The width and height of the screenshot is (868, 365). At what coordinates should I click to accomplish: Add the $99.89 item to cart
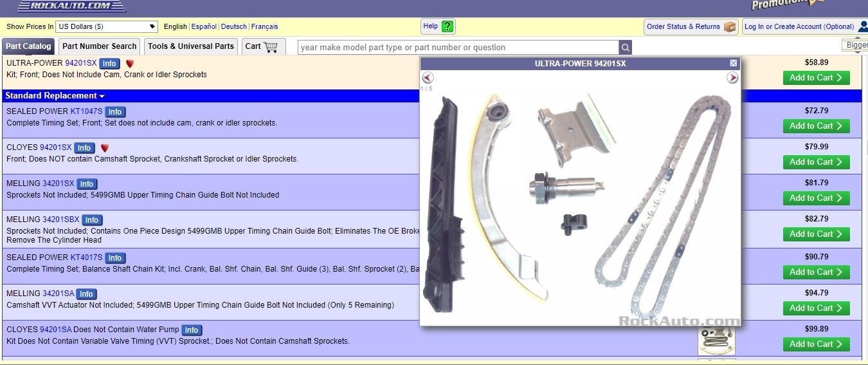pyautogui.click(x=817, y=344)
